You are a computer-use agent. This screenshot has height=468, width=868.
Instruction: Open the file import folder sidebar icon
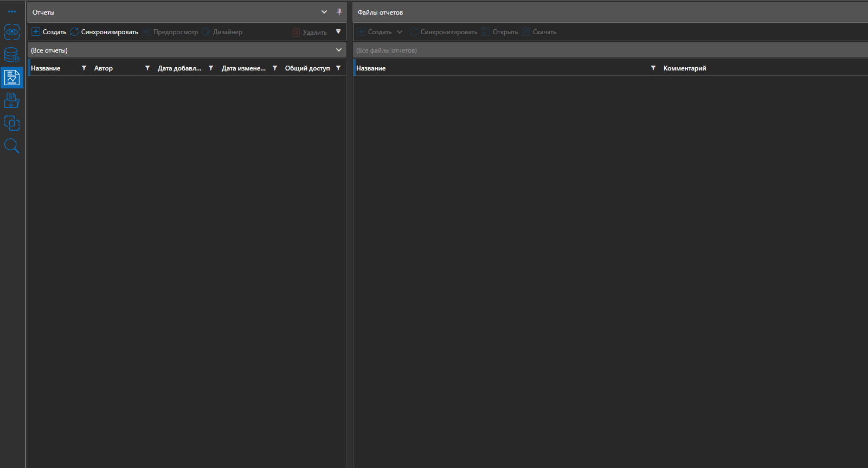[12, 100]
